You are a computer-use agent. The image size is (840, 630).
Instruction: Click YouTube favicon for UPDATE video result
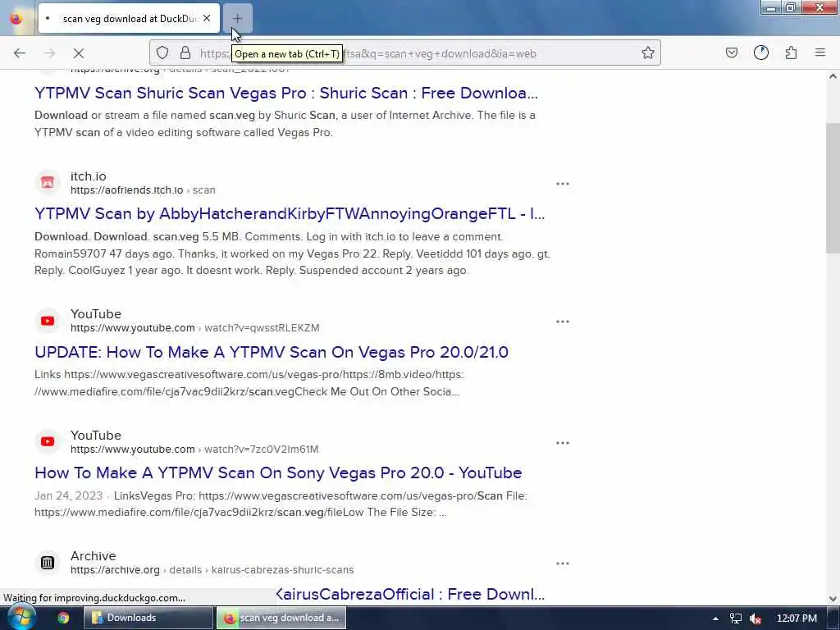tap(48, 321)
